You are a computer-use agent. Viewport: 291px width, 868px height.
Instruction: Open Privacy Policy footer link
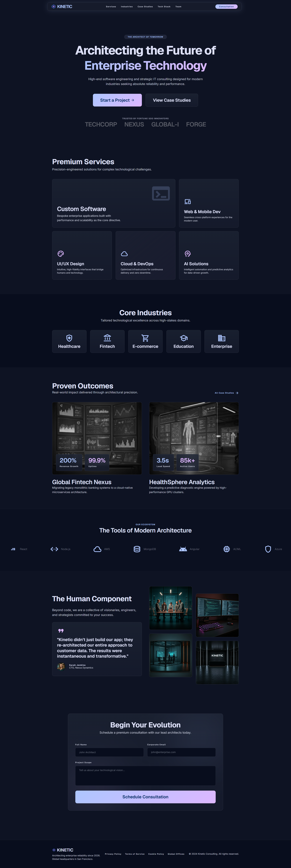tap(113, 854)
